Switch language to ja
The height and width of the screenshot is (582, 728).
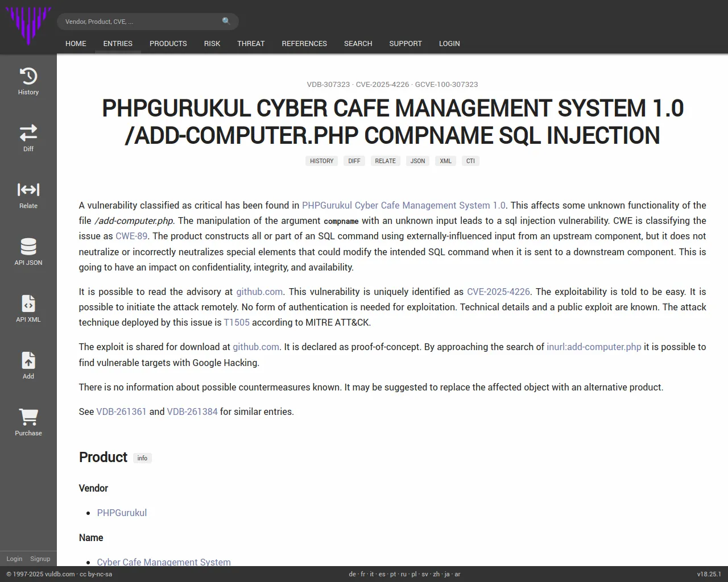(x=447, y=574)
